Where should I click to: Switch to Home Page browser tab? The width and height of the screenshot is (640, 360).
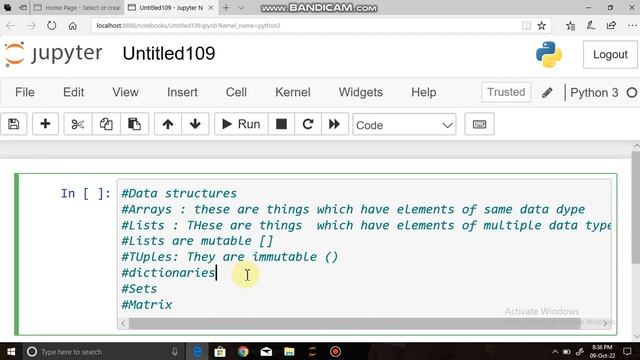tap(78, 8)
